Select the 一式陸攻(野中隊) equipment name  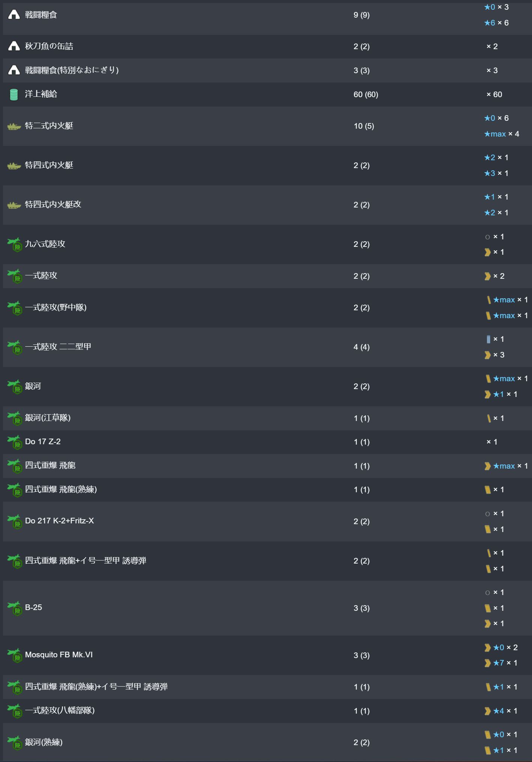pyautogui.click(x=56, y=308)
